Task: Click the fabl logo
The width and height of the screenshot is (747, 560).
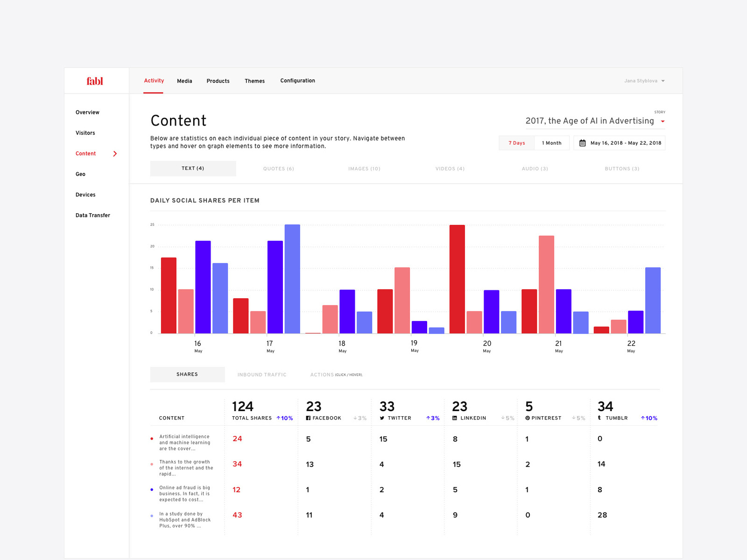Action: (x=95, y=81)
